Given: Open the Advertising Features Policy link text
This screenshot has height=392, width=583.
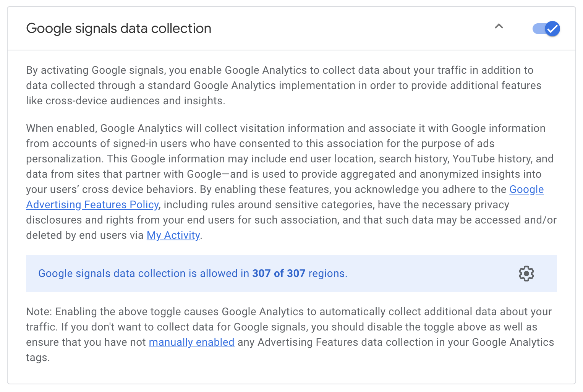Looking at the screenshot, I should [92, 205].
